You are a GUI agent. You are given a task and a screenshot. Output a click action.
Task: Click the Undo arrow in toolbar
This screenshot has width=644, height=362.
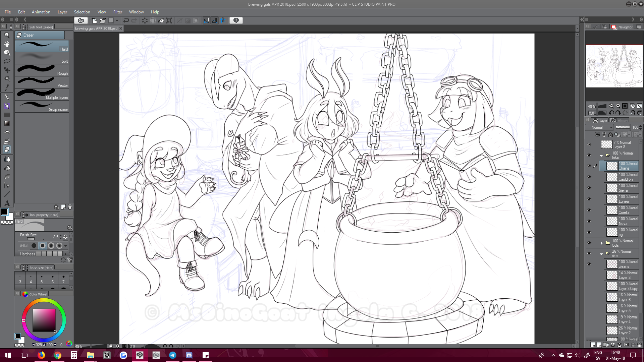pyautogui.click(x=126, y=20)
